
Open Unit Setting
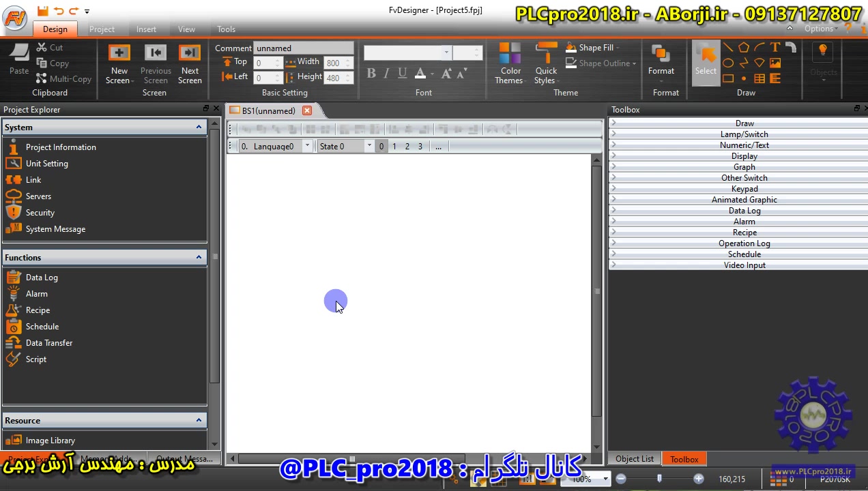(46, 164)
